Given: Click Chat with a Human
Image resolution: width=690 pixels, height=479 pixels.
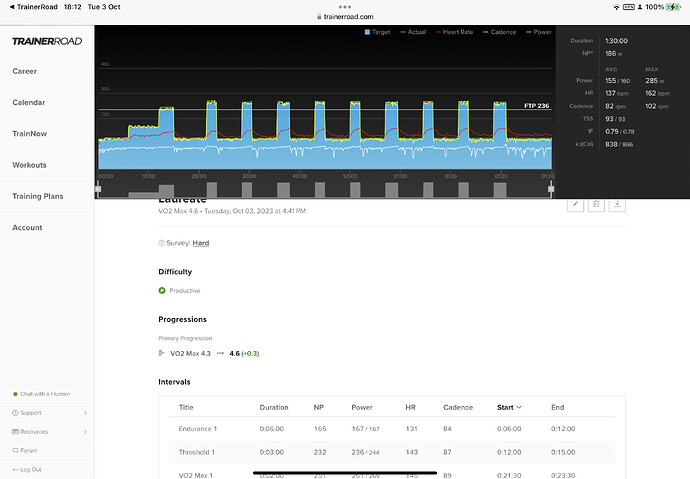Looking at the screenshot, I should [x=45, y=394].
